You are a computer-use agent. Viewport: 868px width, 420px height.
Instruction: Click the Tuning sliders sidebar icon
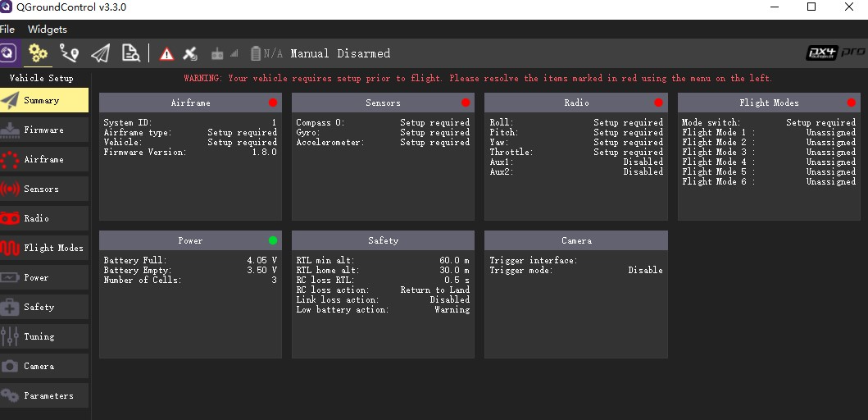[x=9, y=336]
